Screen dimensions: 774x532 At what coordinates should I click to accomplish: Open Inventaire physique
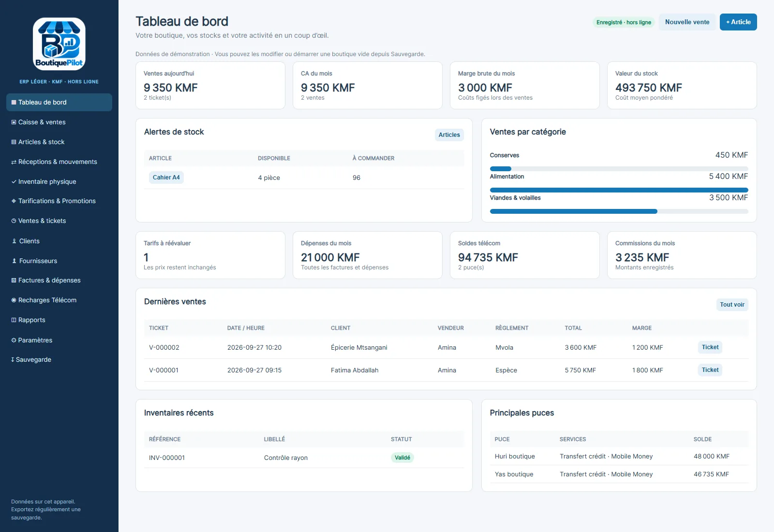point(59,181)
